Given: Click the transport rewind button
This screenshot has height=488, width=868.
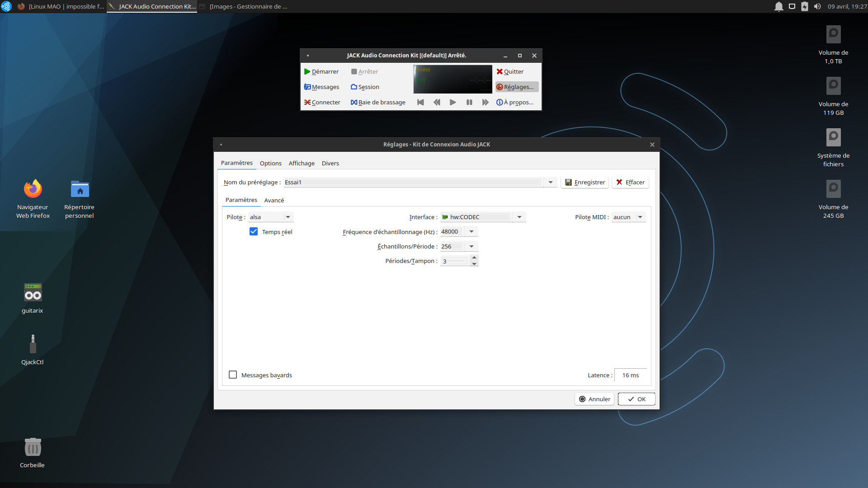Looking at the screenshot, I should coord(437,103).
